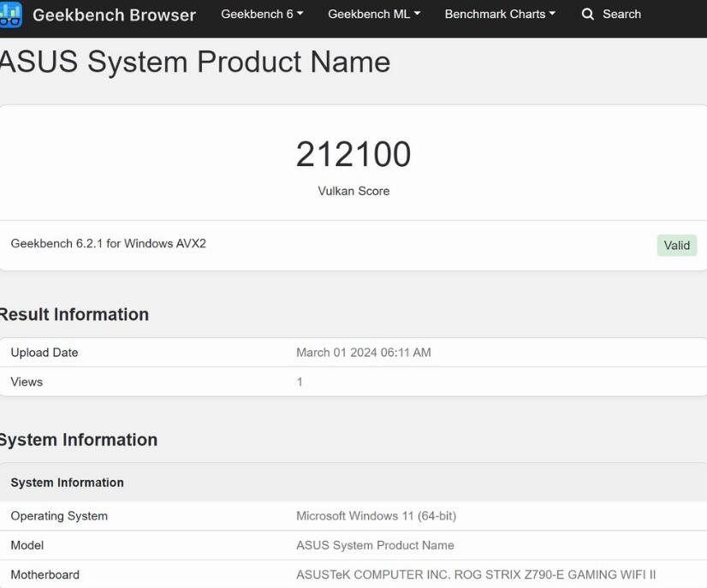The image size is (707, 588).
Task: Open the Geekbench 6 dropdown menu
Action: 262,15
